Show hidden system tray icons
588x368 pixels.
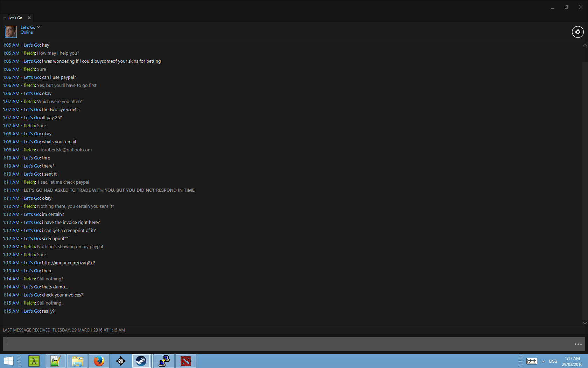(543, 361)
